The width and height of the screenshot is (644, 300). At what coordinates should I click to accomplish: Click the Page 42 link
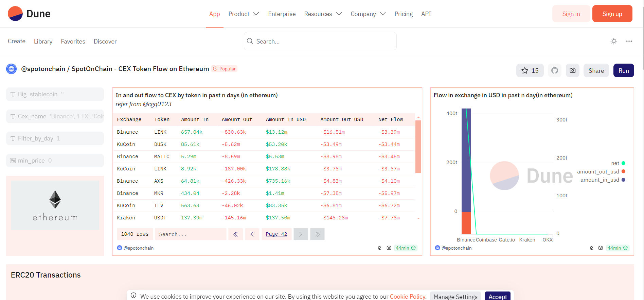[x=276, y=234]
